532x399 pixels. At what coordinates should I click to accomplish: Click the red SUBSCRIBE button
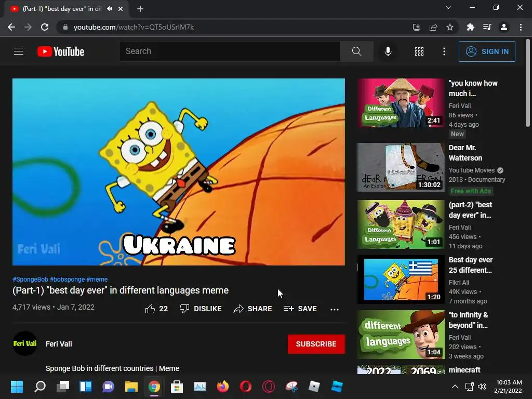pyautogui.click(x=316, y=344)
